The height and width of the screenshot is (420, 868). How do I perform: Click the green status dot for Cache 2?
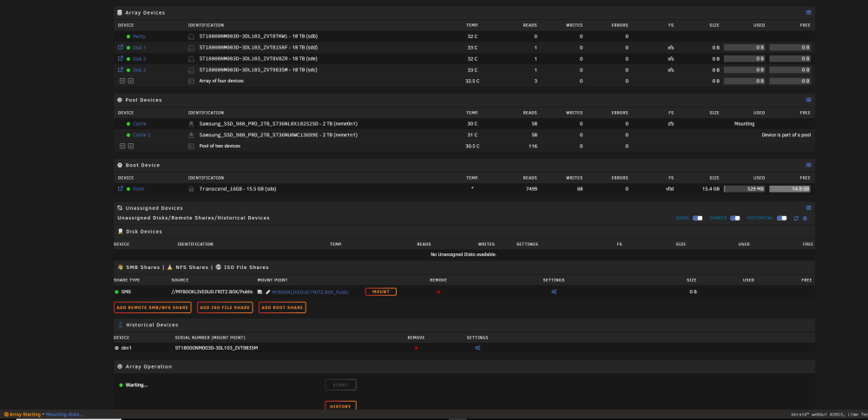(128, 135)
